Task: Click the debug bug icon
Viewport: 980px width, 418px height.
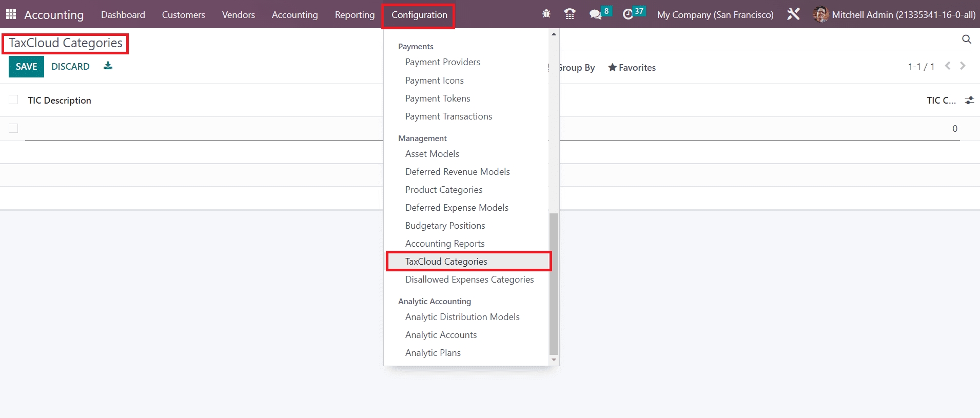Action: (546, 14)
